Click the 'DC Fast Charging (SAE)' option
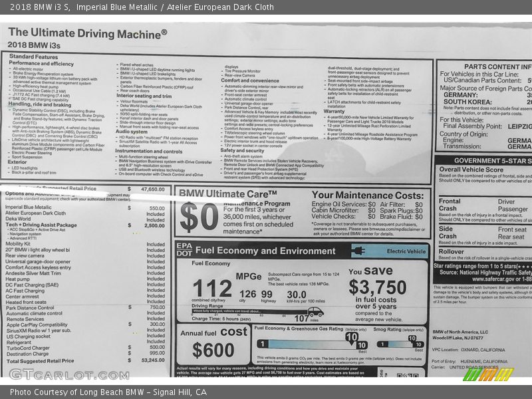The width and height of the screenshot is (532, 399). pos(32,285)
